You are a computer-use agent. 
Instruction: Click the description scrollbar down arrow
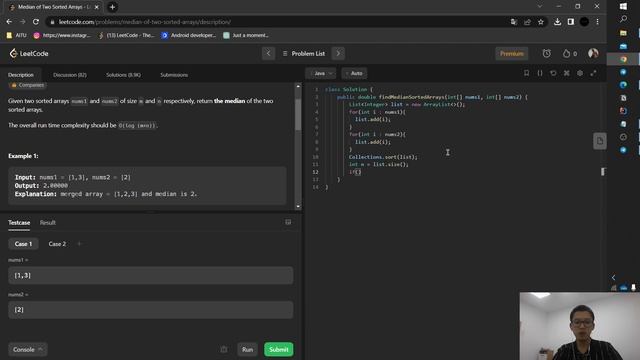[x=298, y=207]
